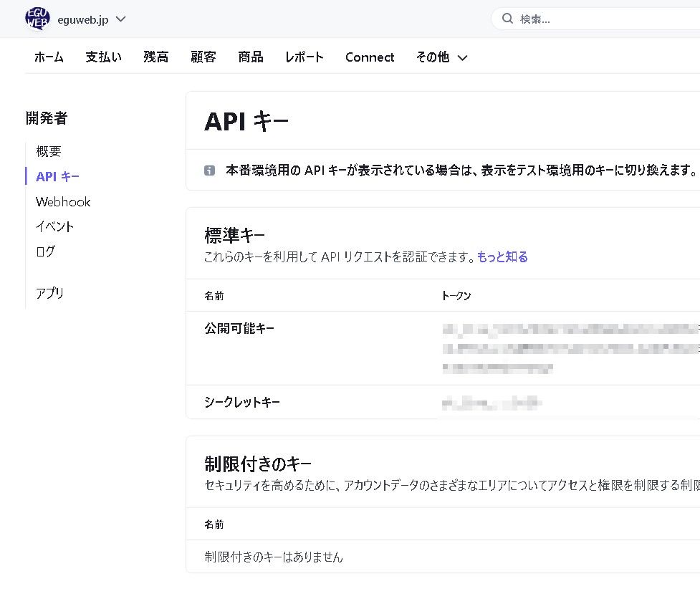
Task: Open the 商品 section
Action: click(251, 57)
